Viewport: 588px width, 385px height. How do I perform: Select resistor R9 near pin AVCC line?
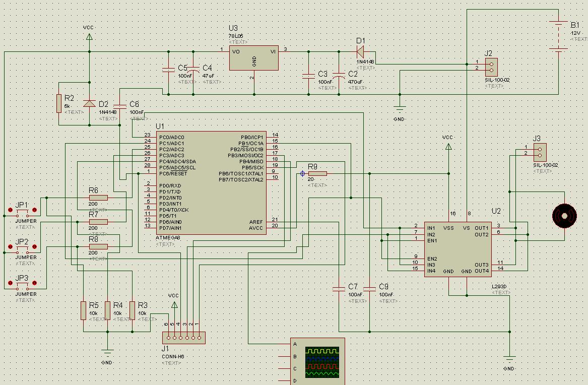coord(317,173)
